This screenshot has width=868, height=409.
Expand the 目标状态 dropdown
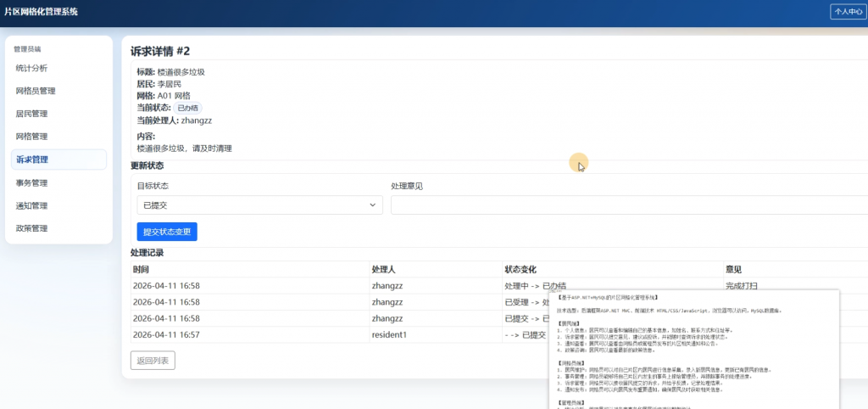point(259,205)
